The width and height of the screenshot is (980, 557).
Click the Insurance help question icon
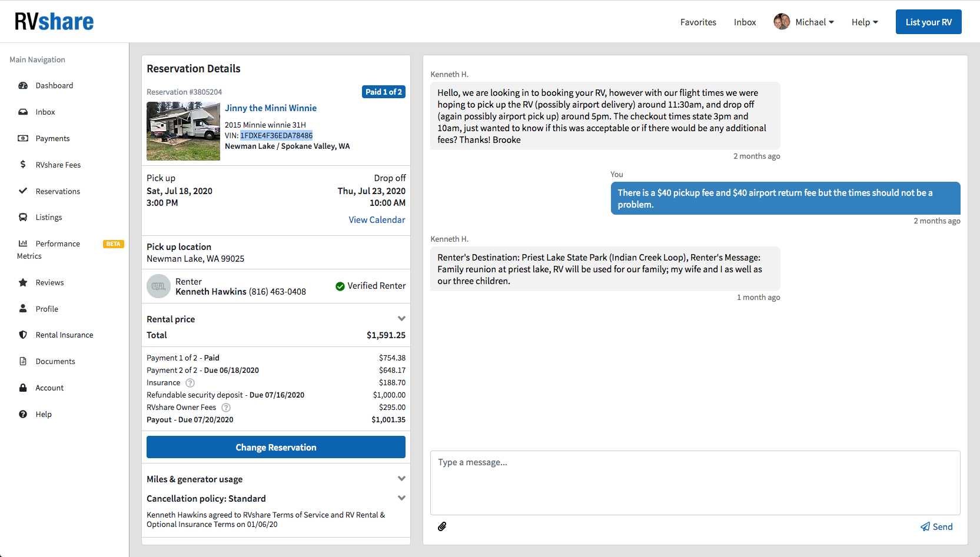190,383
